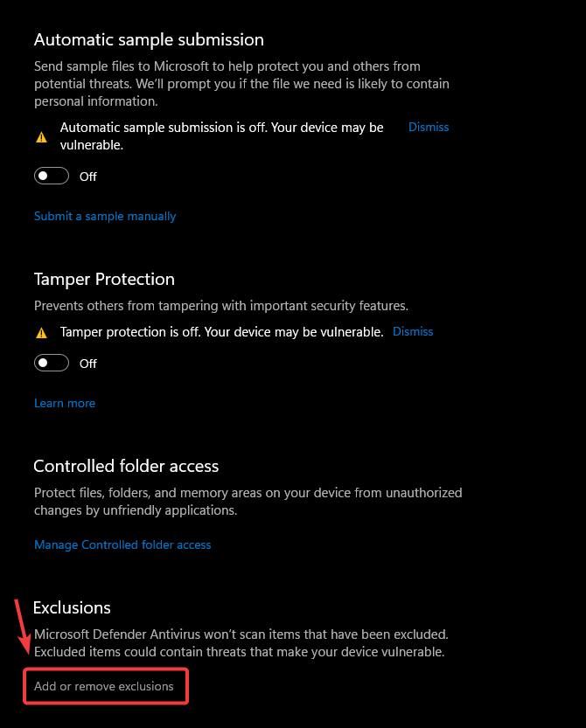Click the Exclusions heading
Image resolution: width=586 pixels, height=728 pixels.
point(72,607)
